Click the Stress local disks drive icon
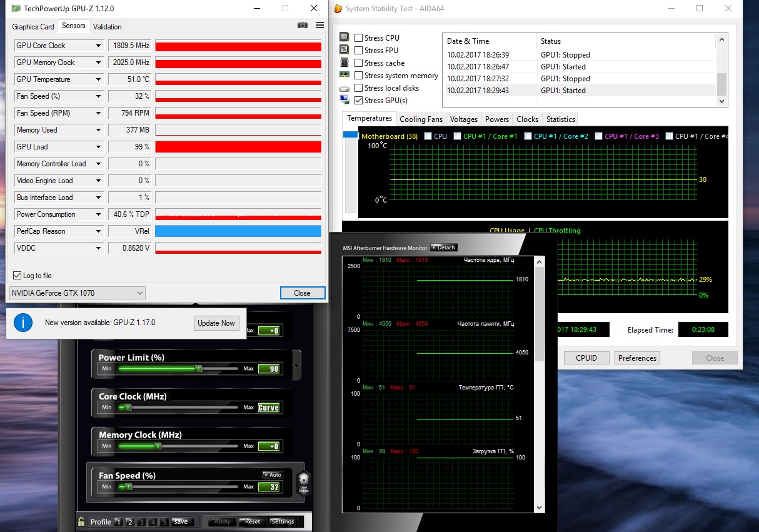Screen dimensions: 759x532 click(344, 88)
